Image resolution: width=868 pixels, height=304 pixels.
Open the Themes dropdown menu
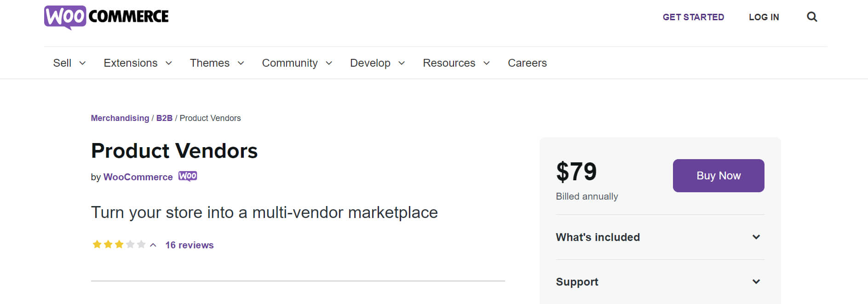click(217, 63)
